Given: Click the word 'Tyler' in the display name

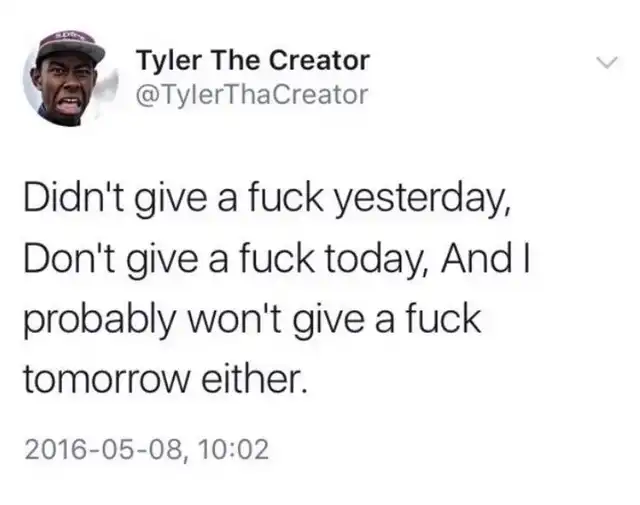Looking at the screenshot, I should tap(169, 61).
